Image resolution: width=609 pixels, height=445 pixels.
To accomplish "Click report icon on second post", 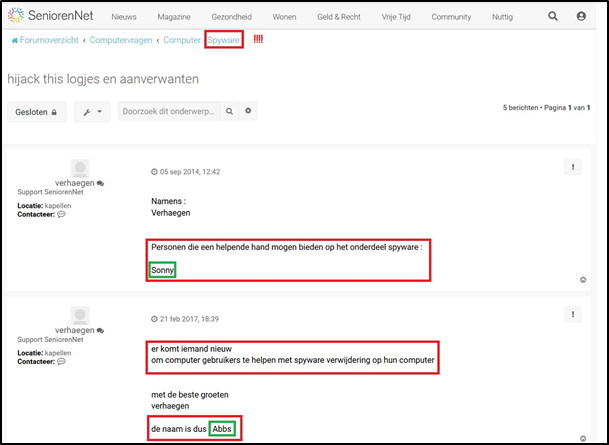I will (x=572, y=315).
